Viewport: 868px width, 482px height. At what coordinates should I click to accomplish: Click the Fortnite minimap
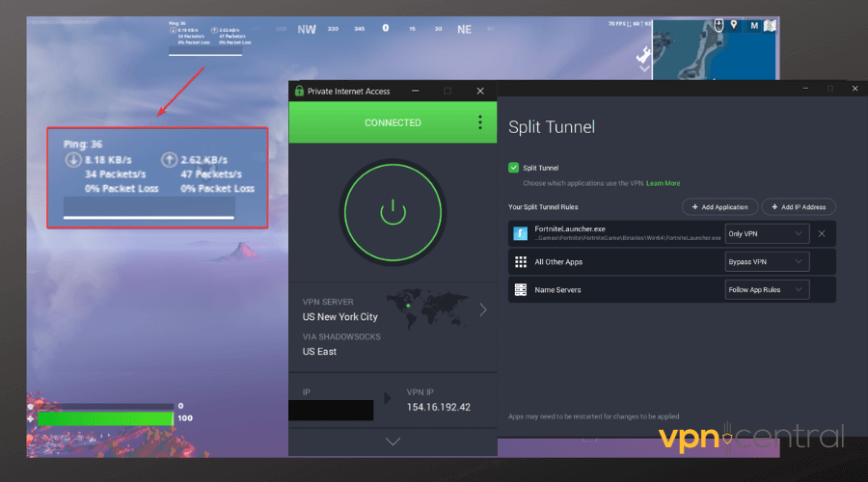tap(714, 51)
